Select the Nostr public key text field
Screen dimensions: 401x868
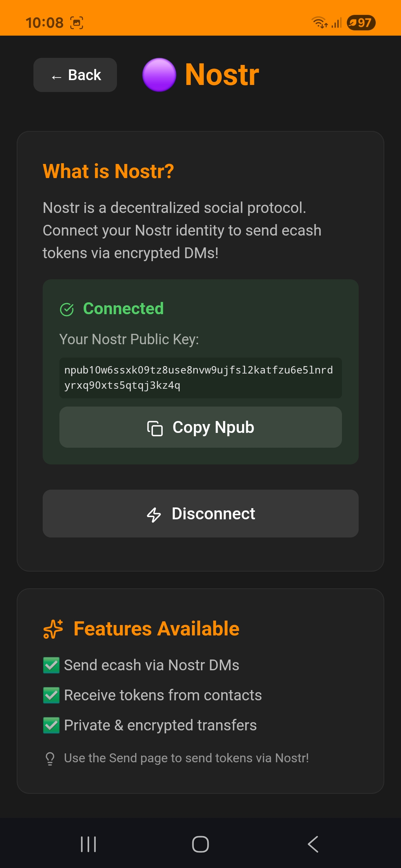coord(200,378)
